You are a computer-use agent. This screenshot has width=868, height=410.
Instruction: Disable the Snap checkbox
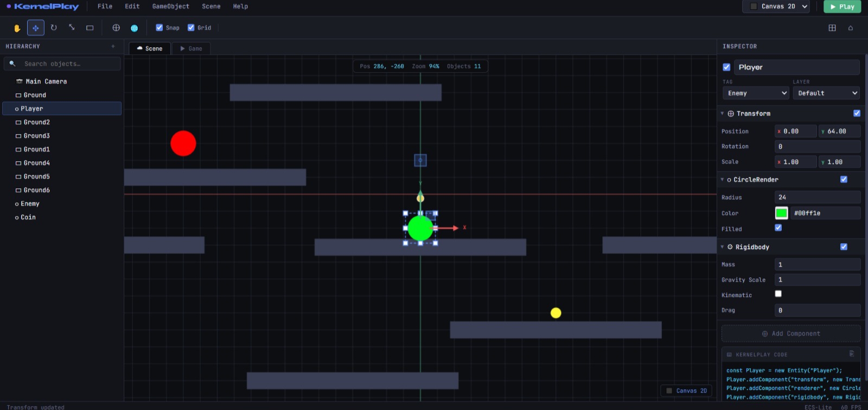159,28
